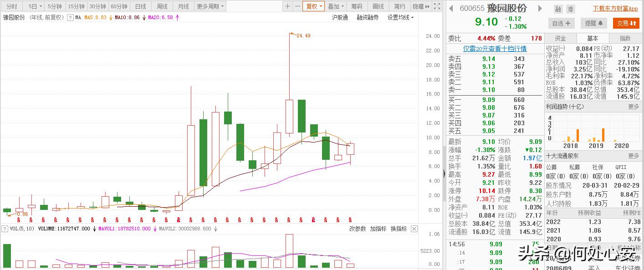Switch to 周线 weekly chart

(162, 6)
